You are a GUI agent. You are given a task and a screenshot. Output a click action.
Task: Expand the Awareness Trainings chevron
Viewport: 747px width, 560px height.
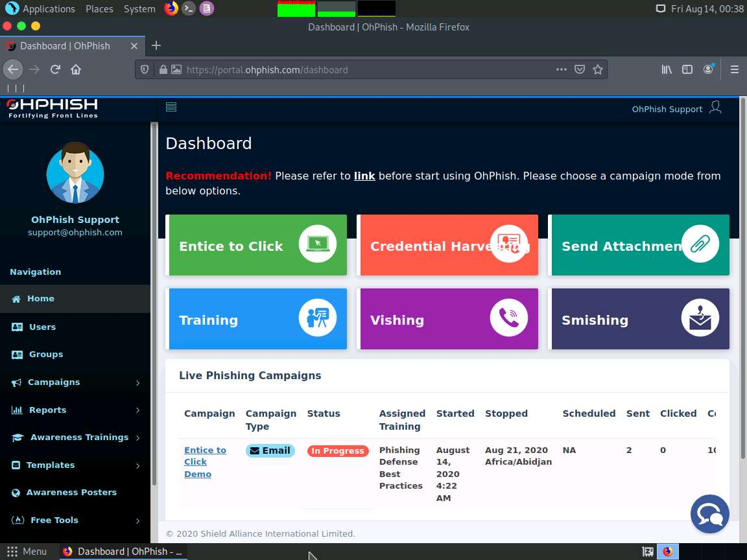coord(137,437)
